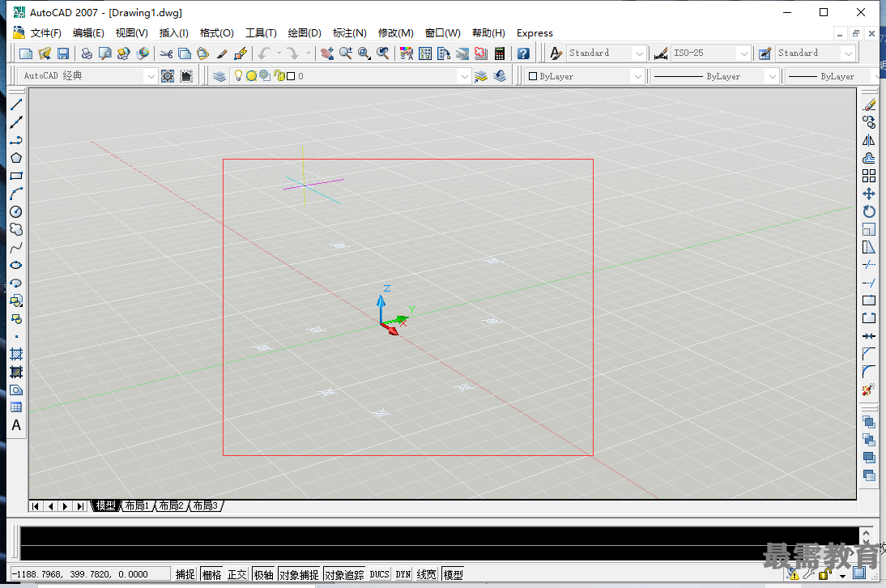Viewport: 886px width, 588px height.
Task: Click the 模型 button in status bar
Action: 454,574
